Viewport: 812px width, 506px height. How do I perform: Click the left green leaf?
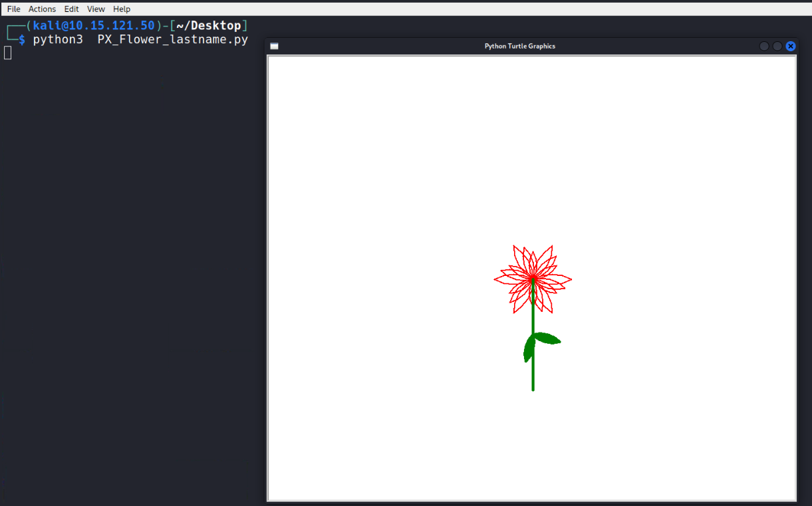click(529, 348)
